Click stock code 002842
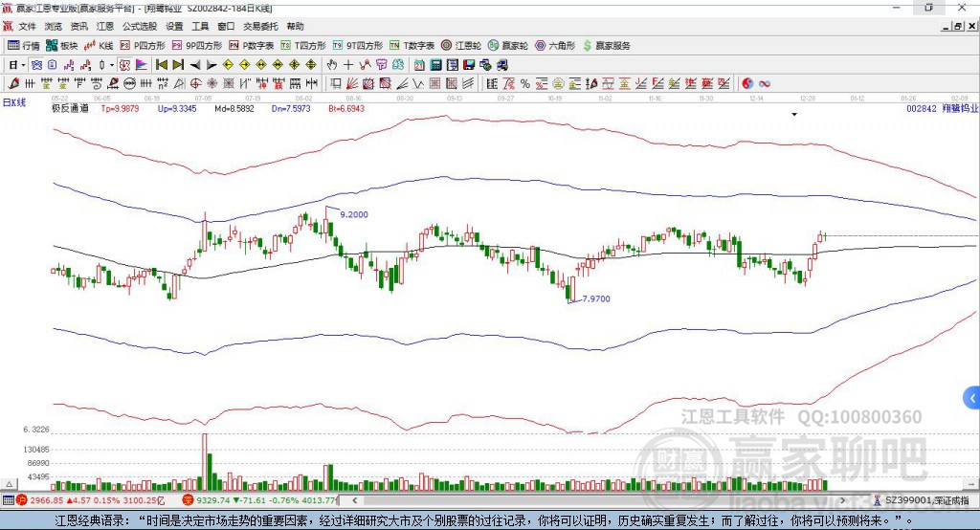The image size is (980, 530). coord(922,108)
